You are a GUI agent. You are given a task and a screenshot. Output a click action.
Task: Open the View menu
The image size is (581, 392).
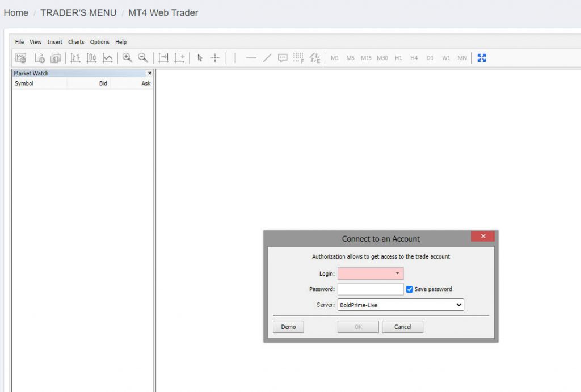[x=36, y=42]
